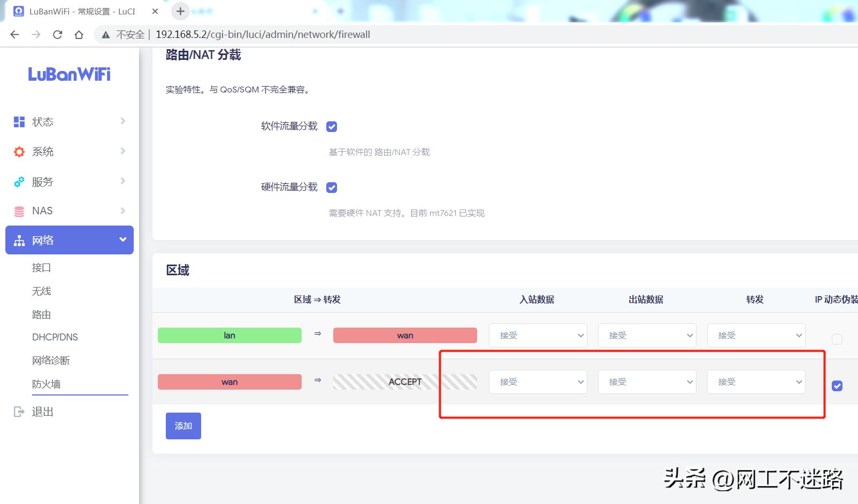
Task: Click the 转发 column header
Action: click(x=755, y=300)
